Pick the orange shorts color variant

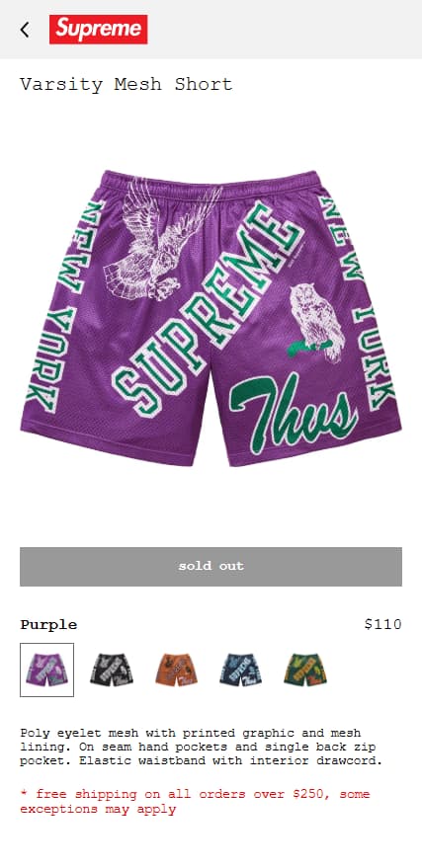pos(176,670)
